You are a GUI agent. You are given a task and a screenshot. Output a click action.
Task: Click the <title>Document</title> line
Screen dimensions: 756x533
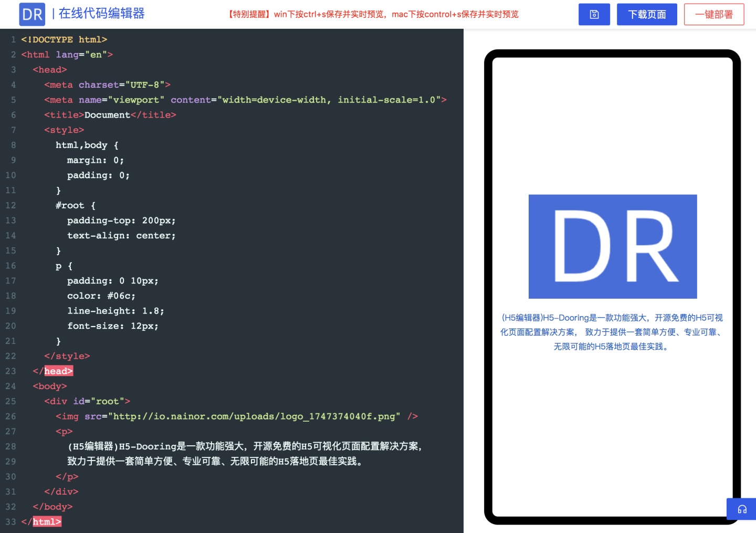point(110,115)
